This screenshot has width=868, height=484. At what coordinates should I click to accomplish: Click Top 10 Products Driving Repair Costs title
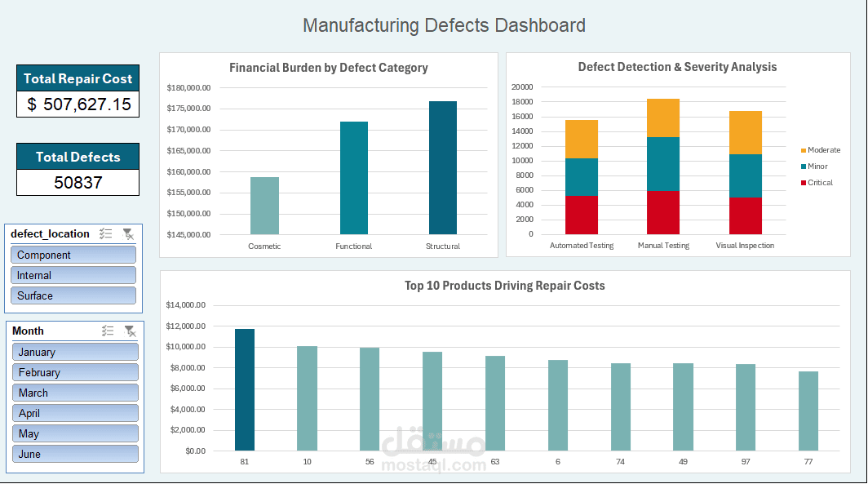pos(505,286)
